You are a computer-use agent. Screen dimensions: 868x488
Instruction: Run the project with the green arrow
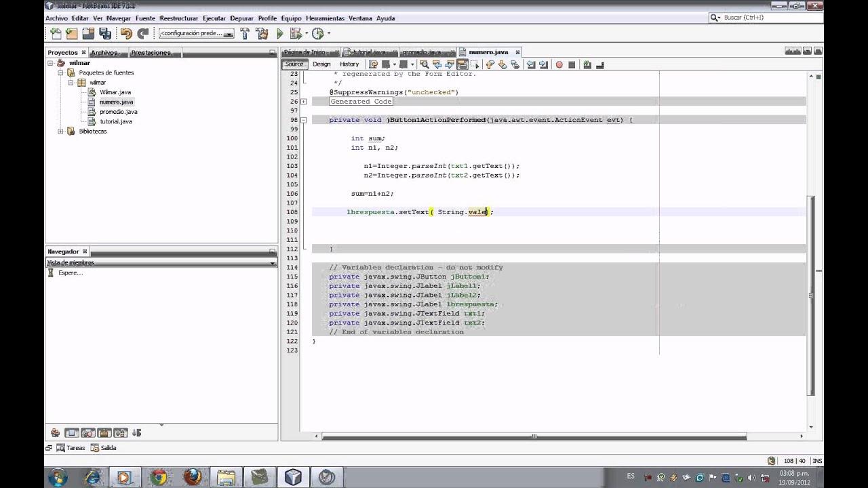[x=279, y=33]
